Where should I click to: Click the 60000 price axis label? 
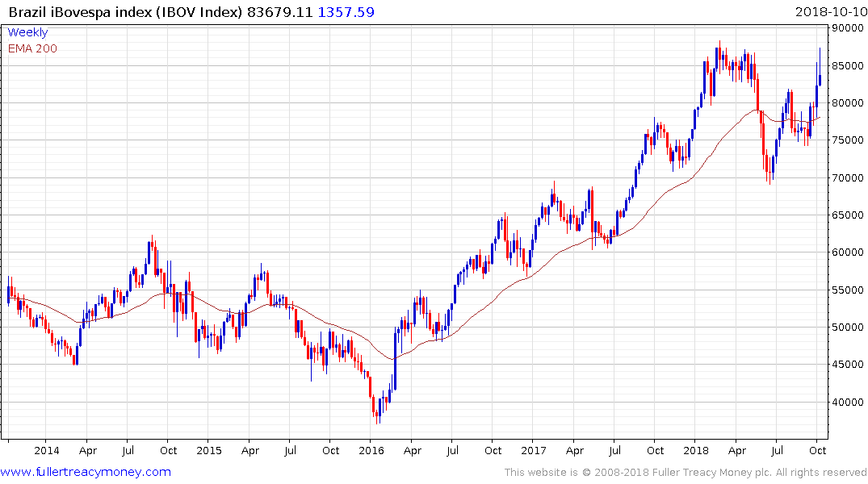pyautogui.click(x=848, y=252)
